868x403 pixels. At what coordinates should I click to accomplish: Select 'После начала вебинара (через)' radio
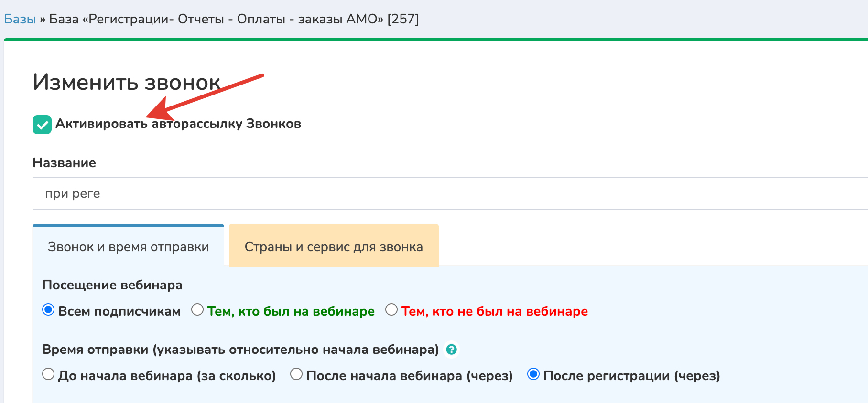(296, 374)
